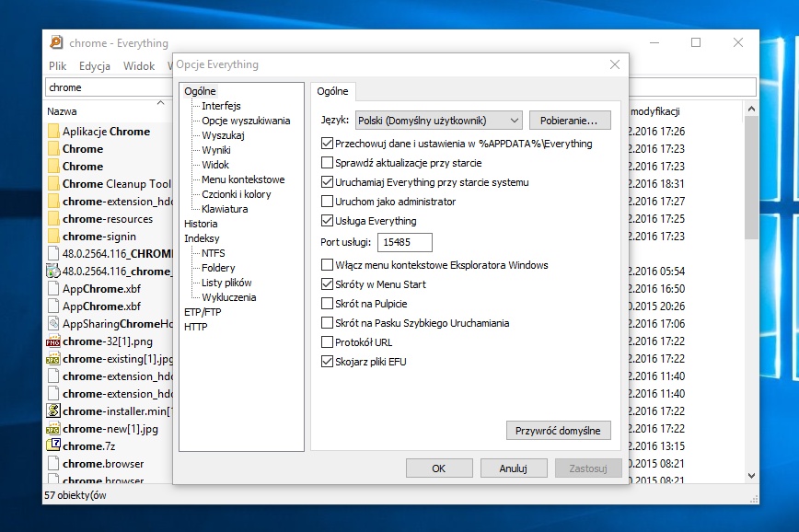Click the Port usługi input field
The width and height of the screenshot is (799, 532).
tap(405, 243)
